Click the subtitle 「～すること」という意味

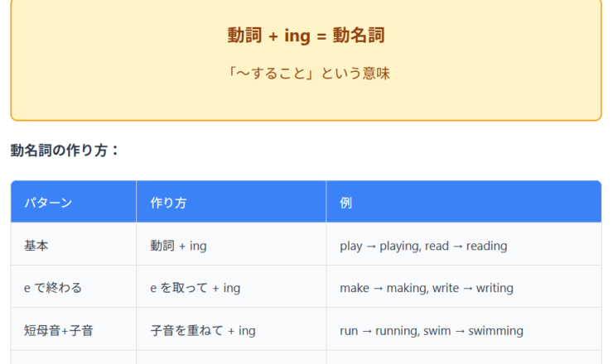306,74
